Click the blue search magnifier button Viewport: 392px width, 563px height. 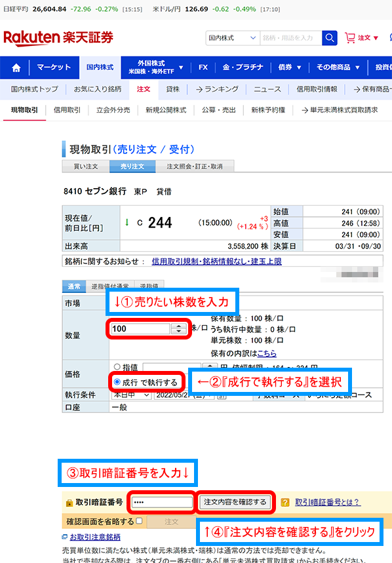(x=330, y=38)
